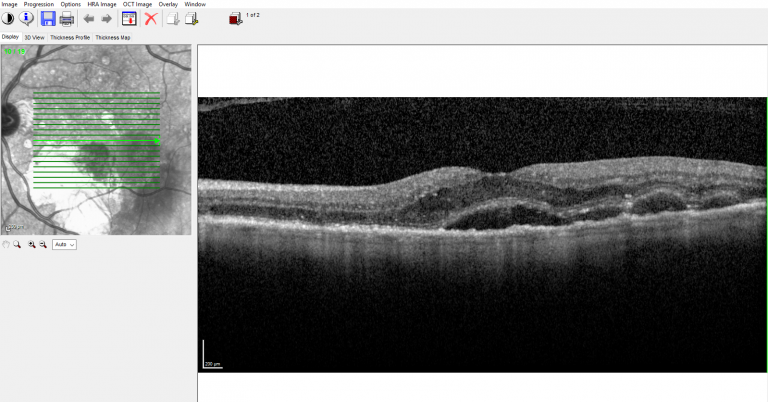Image resolution: width=768 pixels, height=402 pixels.
Task: Save with the blue floppy disk icon
Action: coord(47,18)
